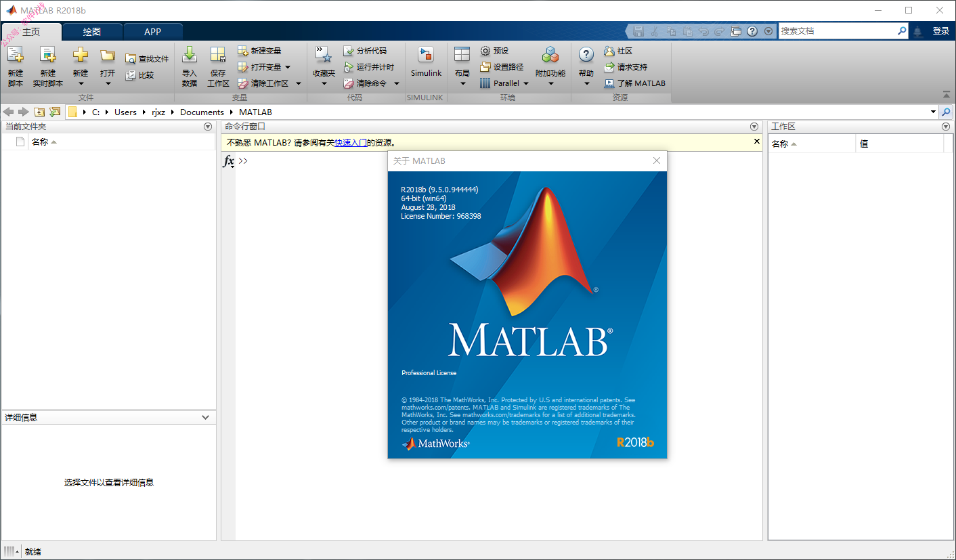Click 分析代码 (Analyze Code)

(x=365, y=51)
